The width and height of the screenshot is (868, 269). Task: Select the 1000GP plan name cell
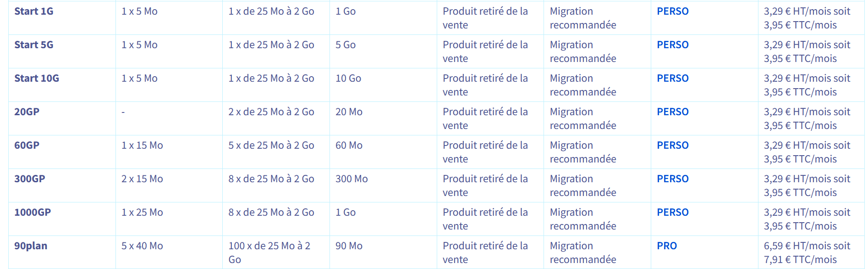[33, 213]
